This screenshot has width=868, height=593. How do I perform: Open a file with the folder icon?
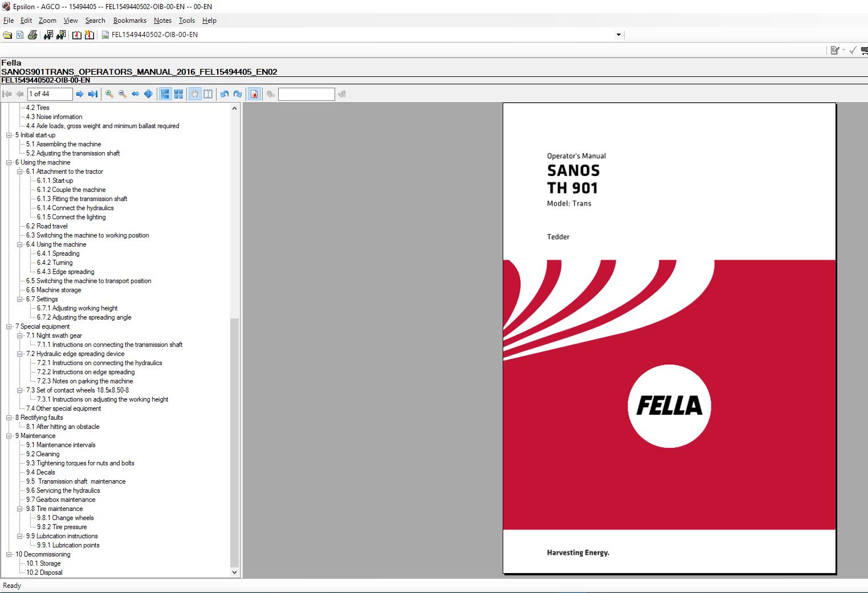tap(7, 34)
